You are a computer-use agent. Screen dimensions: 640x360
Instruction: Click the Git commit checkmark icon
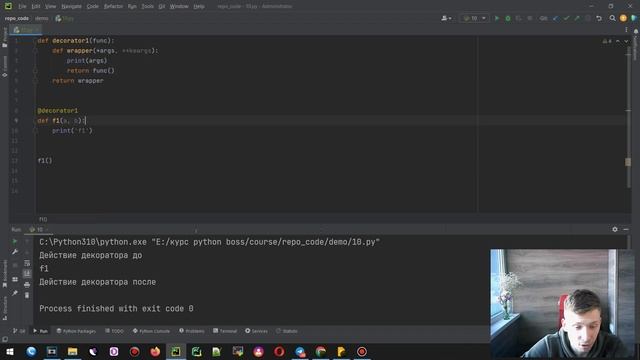[566, 18]
